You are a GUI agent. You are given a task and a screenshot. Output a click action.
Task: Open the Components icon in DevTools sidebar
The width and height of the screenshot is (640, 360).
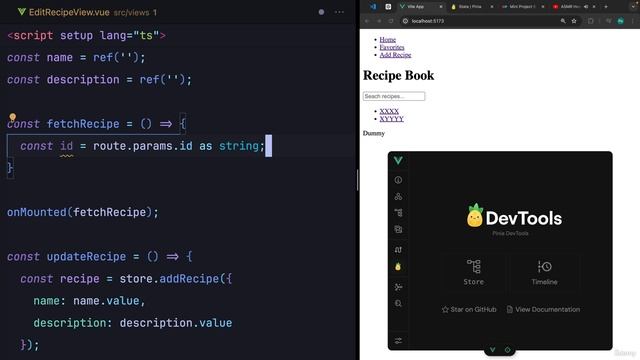[x=398, y=196]
